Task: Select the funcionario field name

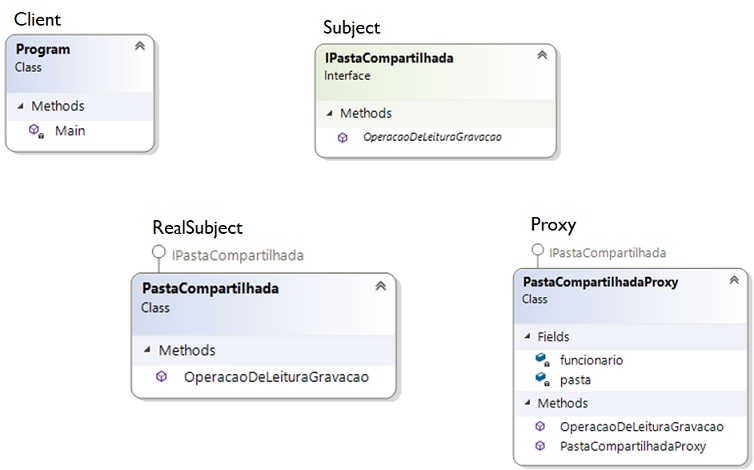Action: (x=592, y=360)
